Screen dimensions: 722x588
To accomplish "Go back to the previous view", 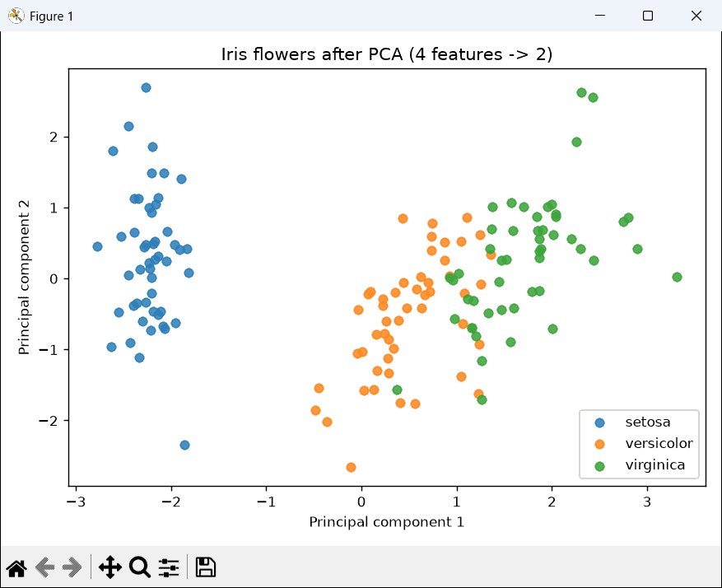I will (x=44, y=567).
